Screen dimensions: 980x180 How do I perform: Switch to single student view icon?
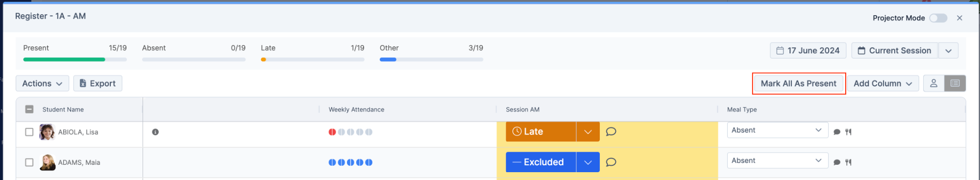(x=933, y=84)
